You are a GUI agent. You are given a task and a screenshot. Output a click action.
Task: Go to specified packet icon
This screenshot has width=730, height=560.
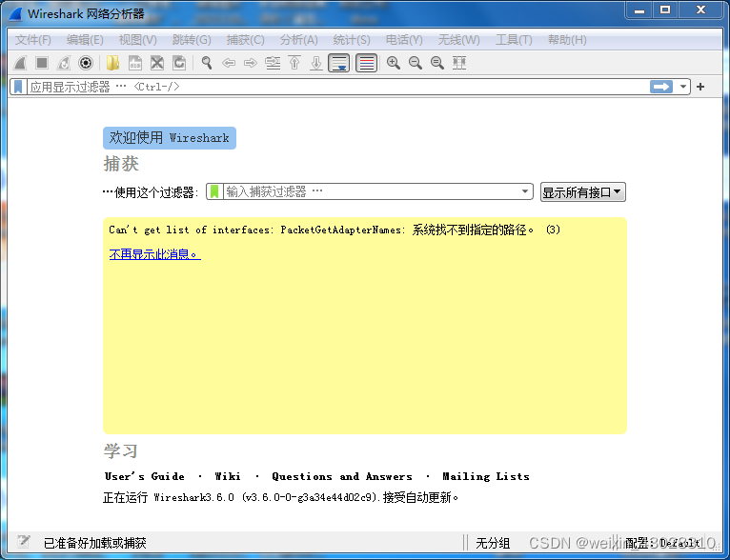coord(273,63)
